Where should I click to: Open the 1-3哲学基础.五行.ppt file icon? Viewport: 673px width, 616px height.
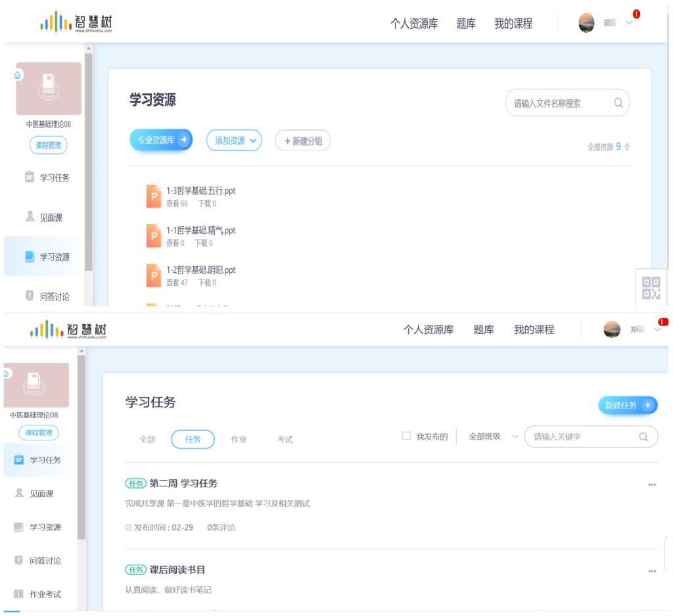(153, 197)
